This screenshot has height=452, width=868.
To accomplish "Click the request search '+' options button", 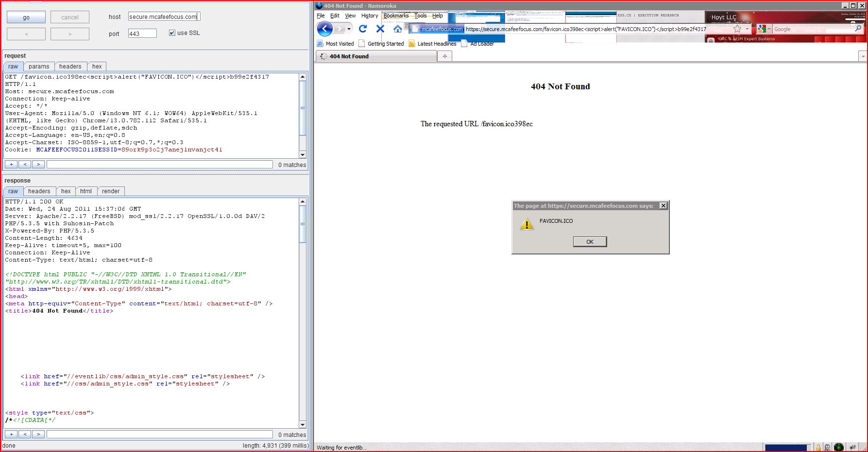I will 11,165.
